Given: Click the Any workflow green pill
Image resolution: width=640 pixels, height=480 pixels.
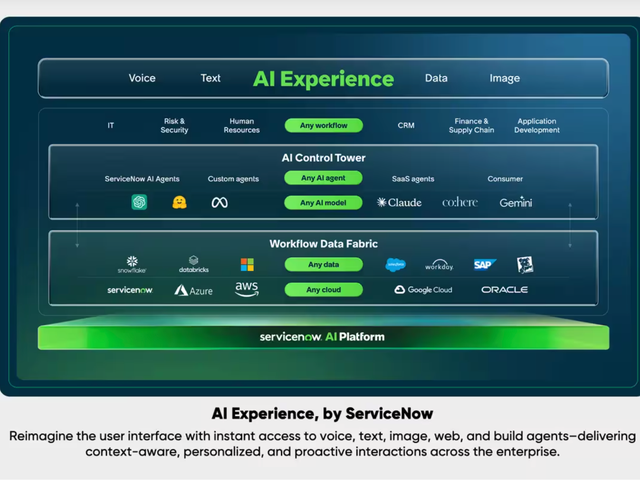Looking at the screenshot, I should [x=324, y=125].
